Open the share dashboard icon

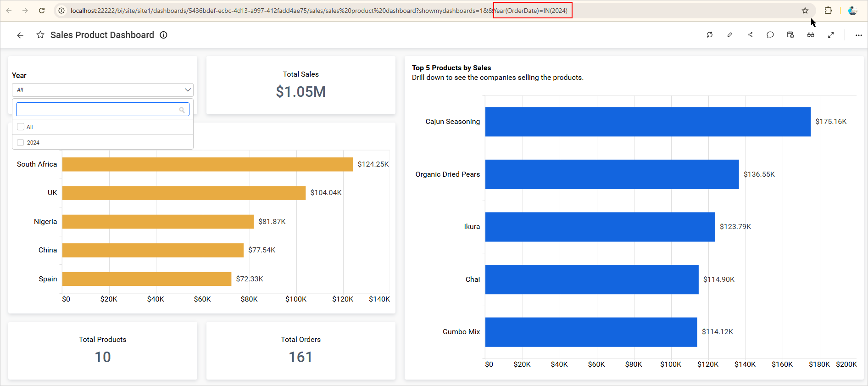point(750,35)
